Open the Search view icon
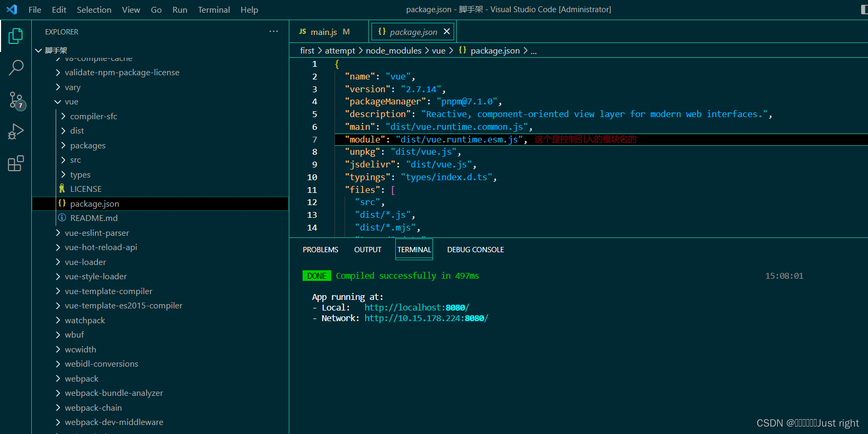This screenshot has width=868, height=434. pyautogui.click(x=16, y=67)
